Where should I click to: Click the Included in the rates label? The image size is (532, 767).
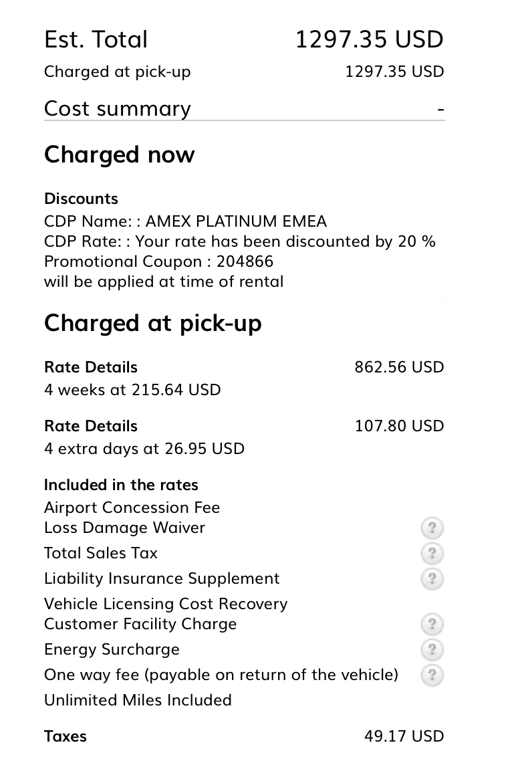[x=121, y=485]
